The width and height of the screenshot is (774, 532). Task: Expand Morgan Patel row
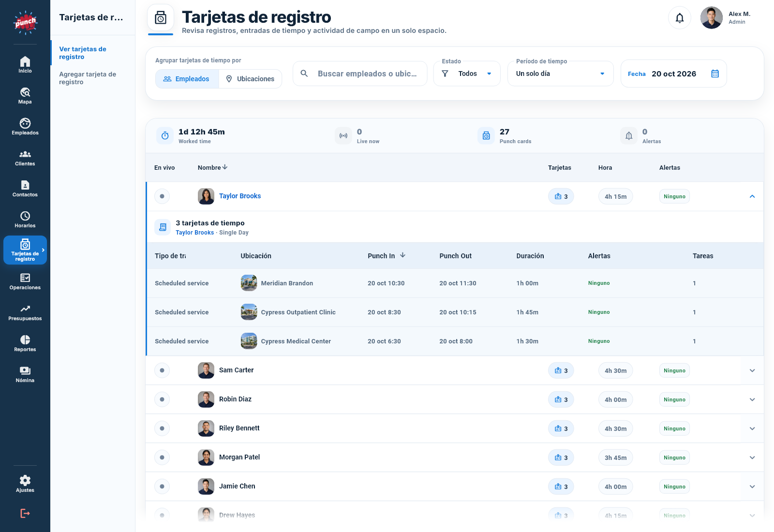(752, 458)
